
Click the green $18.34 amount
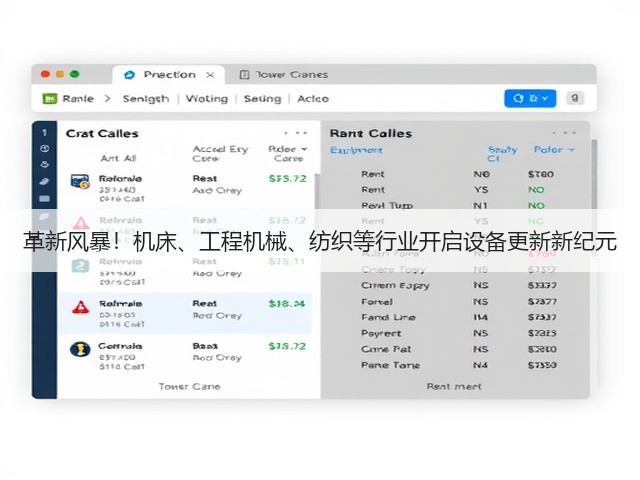click(287, 304)
